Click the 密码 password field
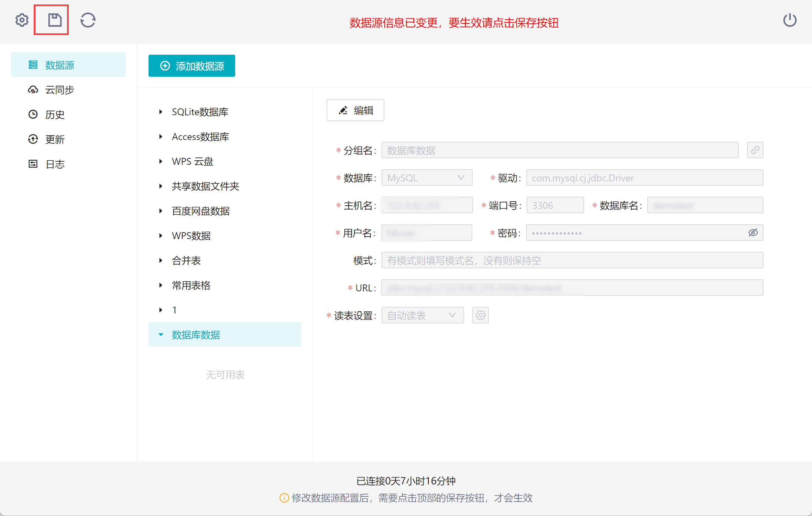This screenshot has height=516, width=812. [x=645, y=233]
